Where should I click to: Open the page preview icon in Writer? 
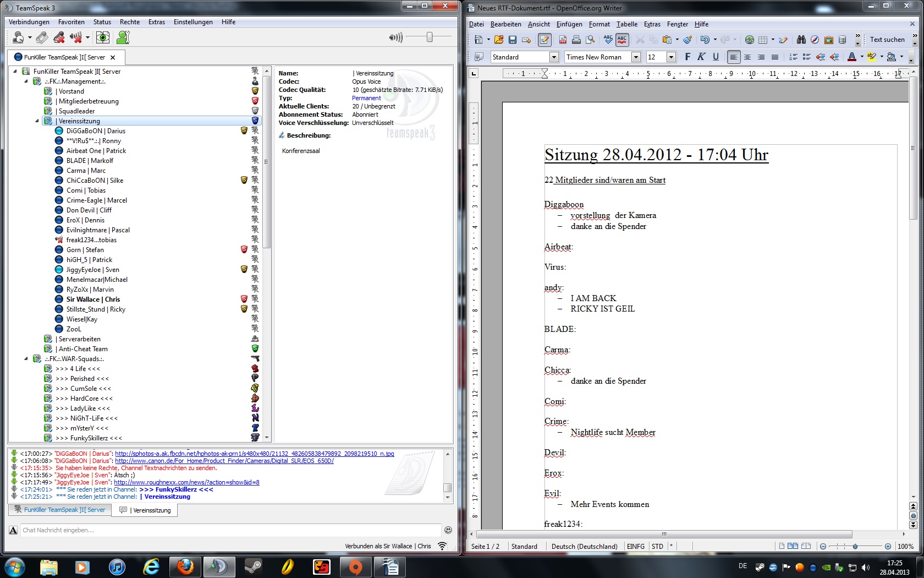590,40
